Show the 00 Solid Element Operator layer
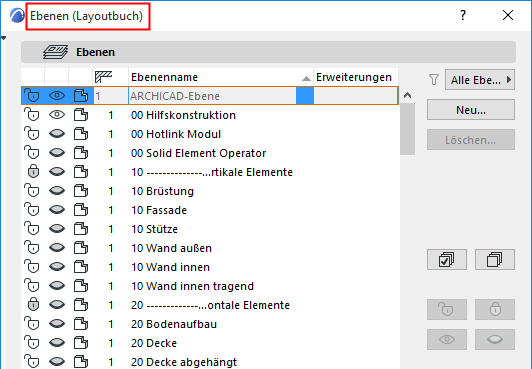The width and height of the screenshot is (532, 369). (x=57, y=153)
